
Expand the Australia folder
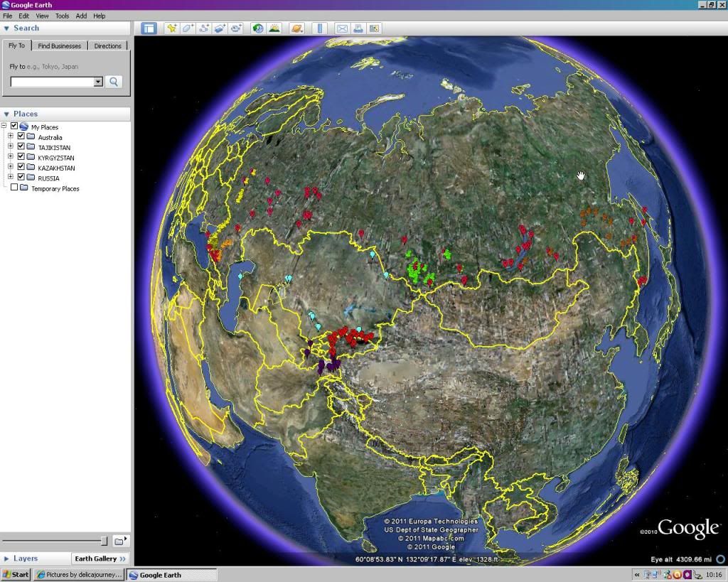(11, 136)
